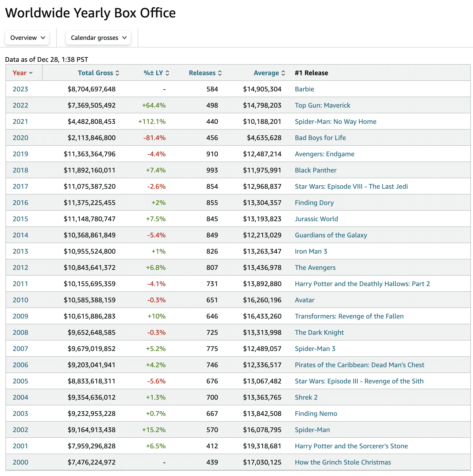Click the Shrek 2 link
This screenshot has width=473, height=476.
tap(306, 398)
